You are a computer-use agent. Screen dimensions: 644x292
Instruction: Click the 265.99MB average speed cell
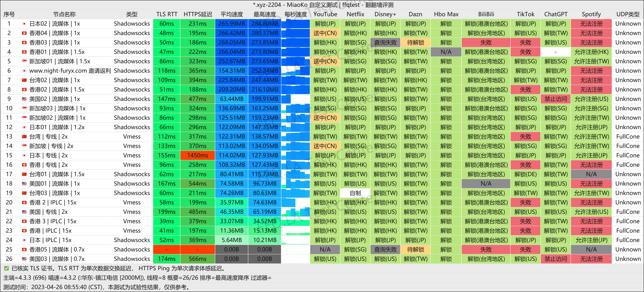[232, 24]
